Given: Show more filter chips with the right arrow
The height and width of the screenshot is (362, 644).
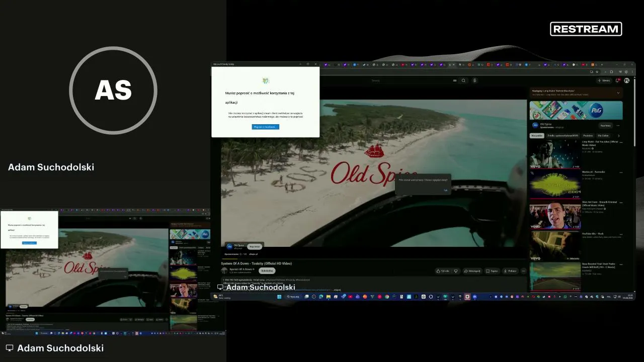Looking at the screenshot, I should [x=618, y=135].
